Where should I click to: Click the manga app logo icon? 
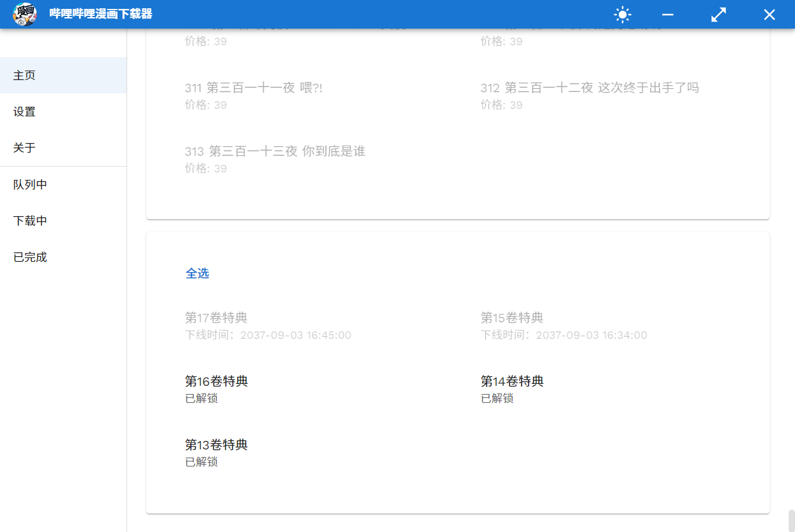pyautogui.click(x=25, y=14)
